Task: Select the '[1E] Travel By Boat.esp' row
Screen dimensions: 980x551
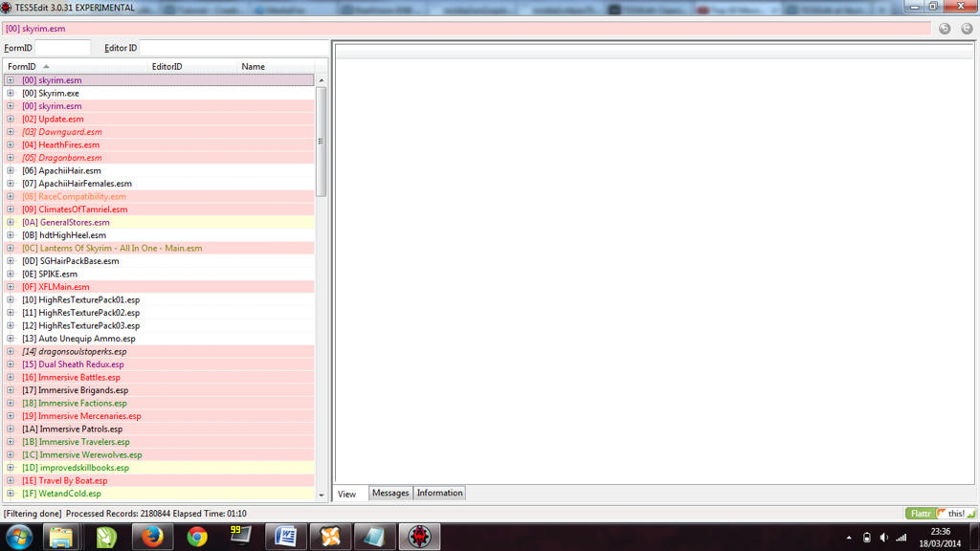Action: (x=160, y=480)
